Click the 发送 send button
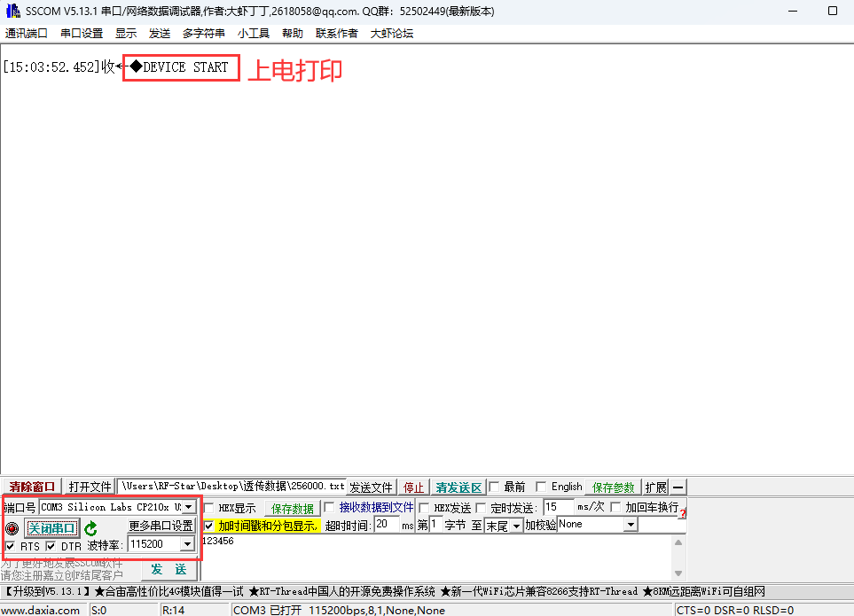 coord(168,569)
